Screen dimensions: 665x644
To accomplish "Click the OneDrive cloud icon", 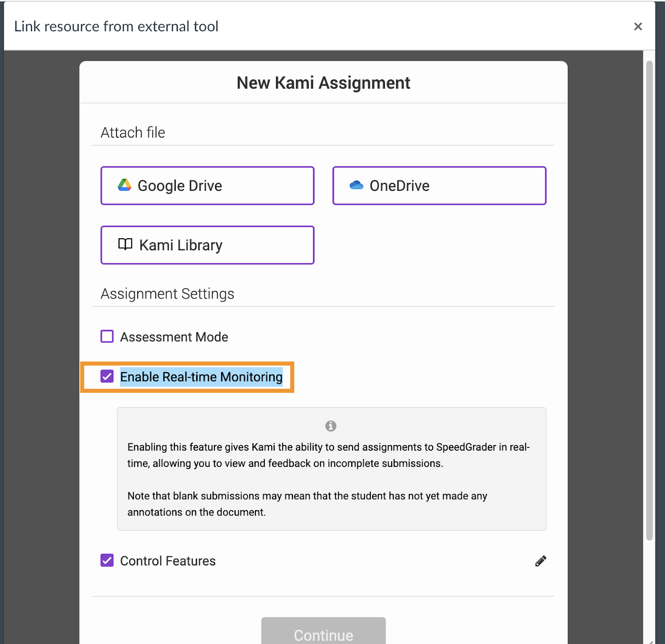I will point(356,185).
